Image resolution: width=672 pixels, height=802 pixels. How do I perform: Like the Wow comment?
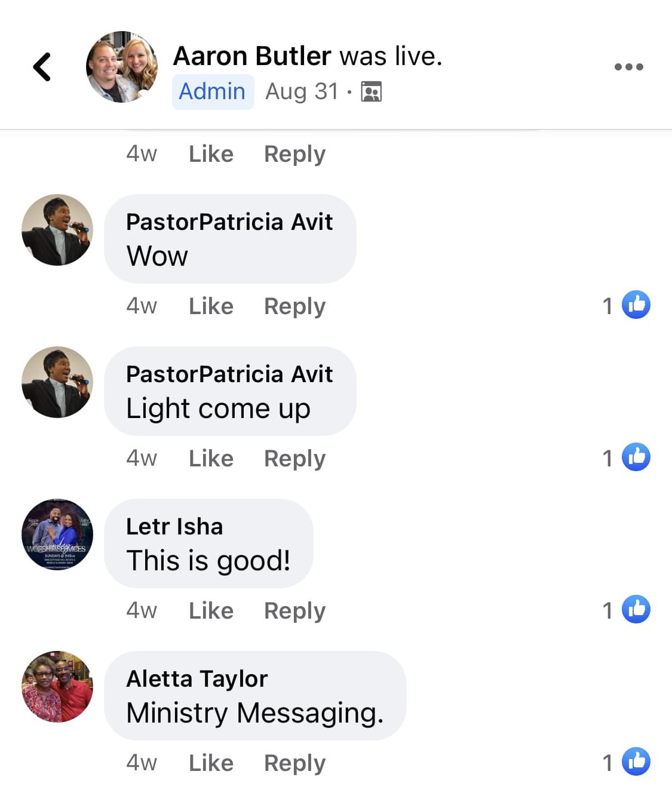pos(211,306)
